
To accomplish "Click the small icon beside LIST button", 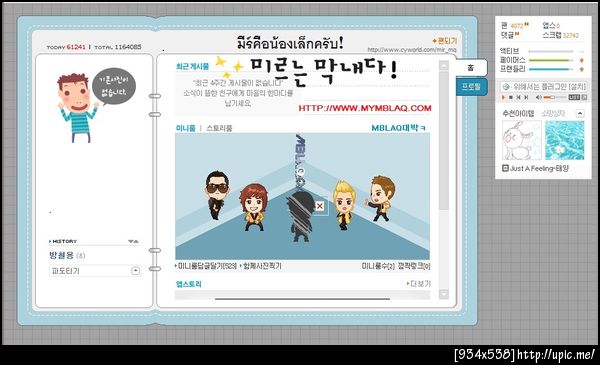I will pos(584,98).
